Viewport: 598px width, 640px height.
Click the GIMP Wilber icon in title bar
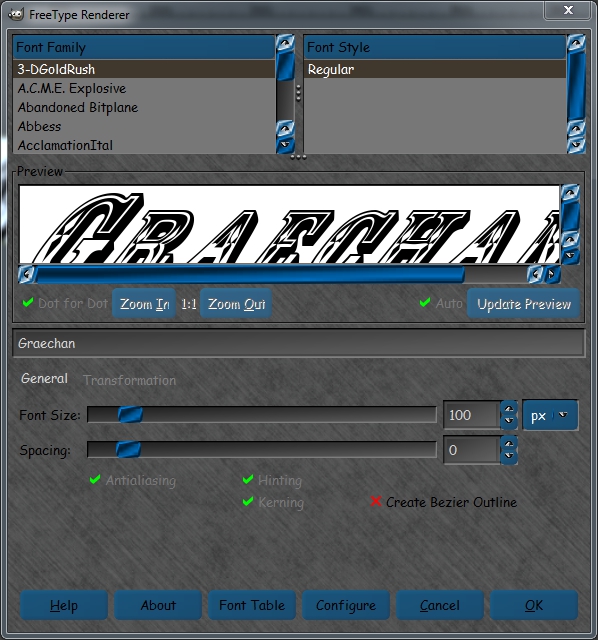click(x=16, y=15)
